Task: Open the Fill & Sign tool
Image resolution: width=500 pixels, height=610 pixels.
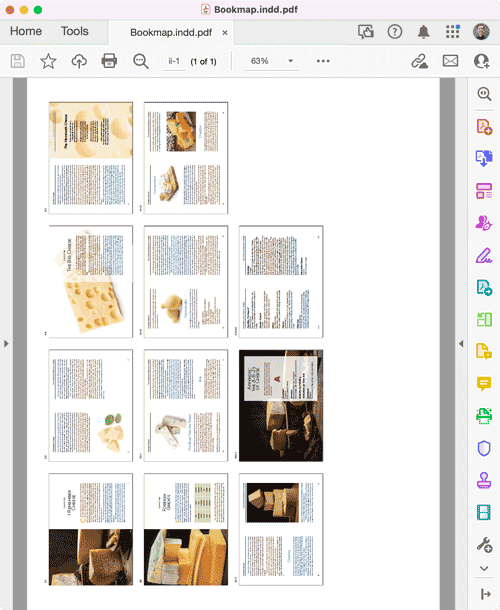Action: point(484,256)
